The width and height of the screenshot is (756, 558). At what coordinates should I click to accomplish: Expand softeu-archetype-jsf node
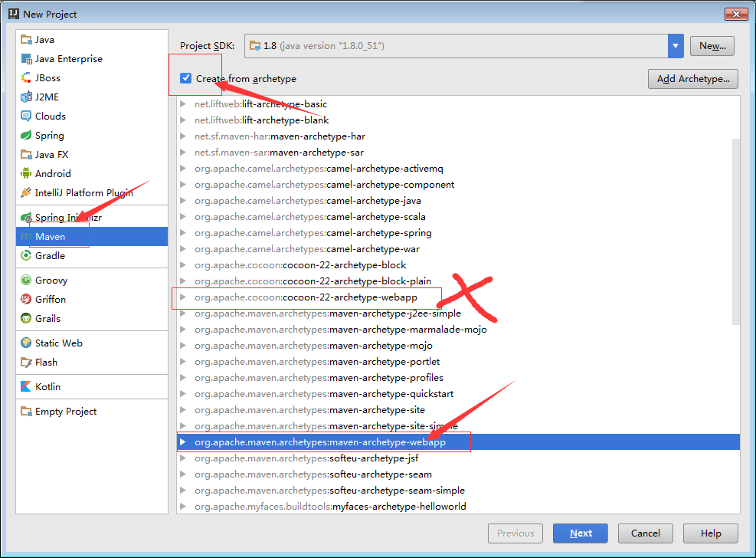point(183,458)
